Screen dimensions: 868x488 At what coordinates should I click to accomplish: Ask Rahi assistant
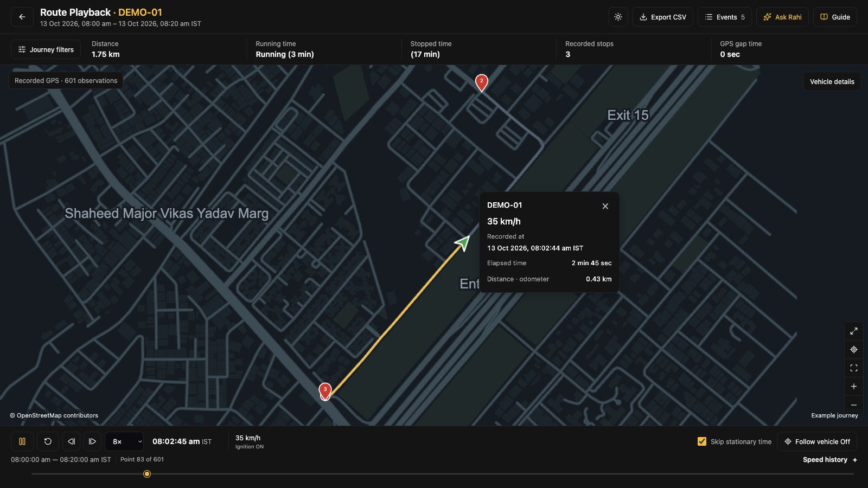coord(782,17)
